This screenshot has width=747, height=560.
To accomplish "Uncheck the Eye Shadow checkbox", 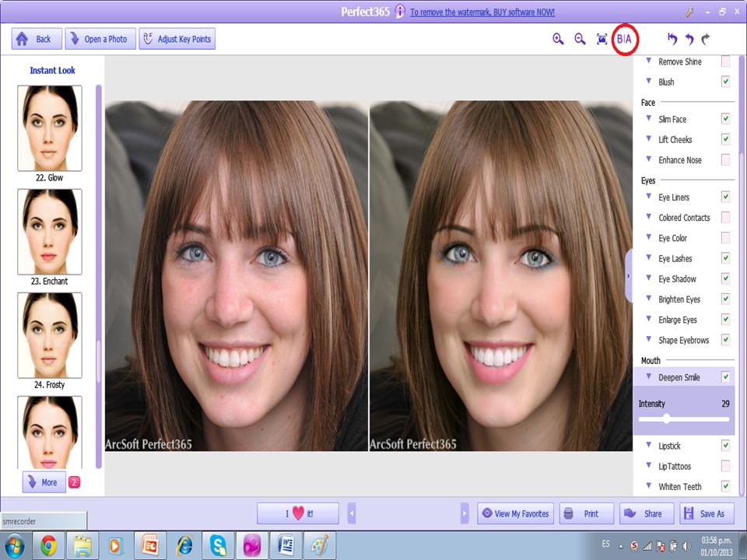I will [x=725, y=278].
